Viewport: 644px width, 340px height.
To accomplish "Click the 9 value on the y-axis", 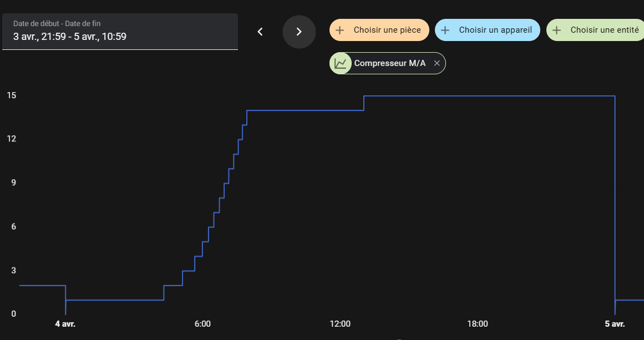I will coord(13,182).
